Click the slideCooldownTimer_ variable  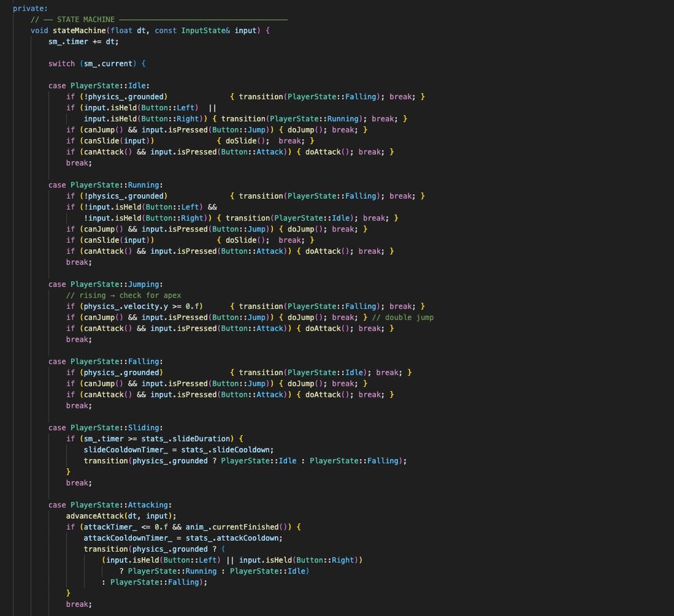(x=126, y=450)
